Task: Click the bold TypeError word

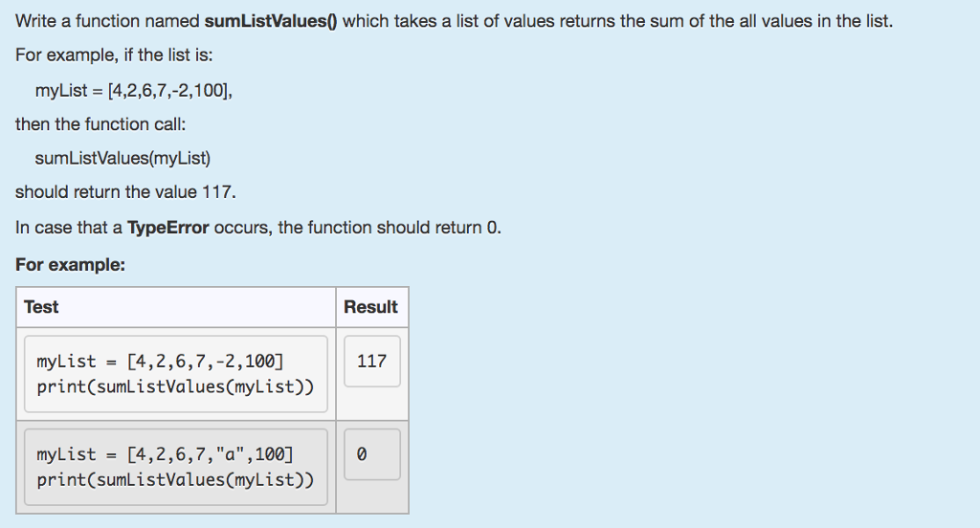Action: [x=168, y=228]
